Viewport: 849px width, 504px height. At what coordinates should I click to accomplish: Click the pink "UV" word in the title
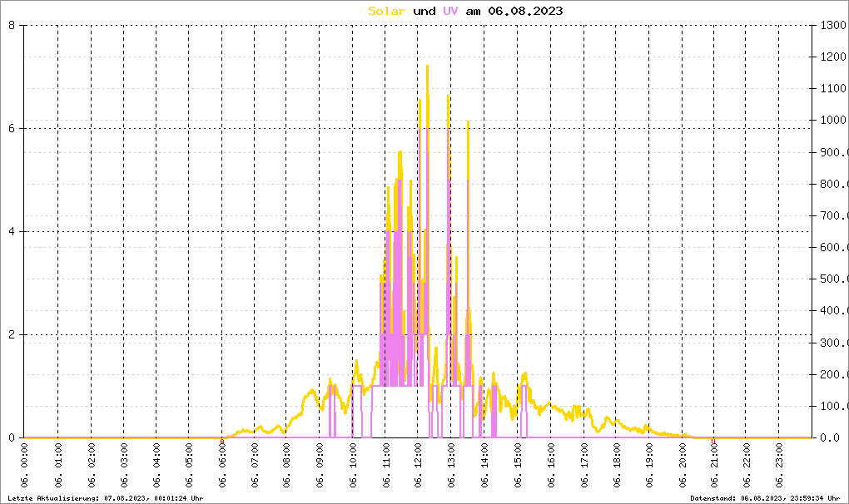[x=450, y=11]
